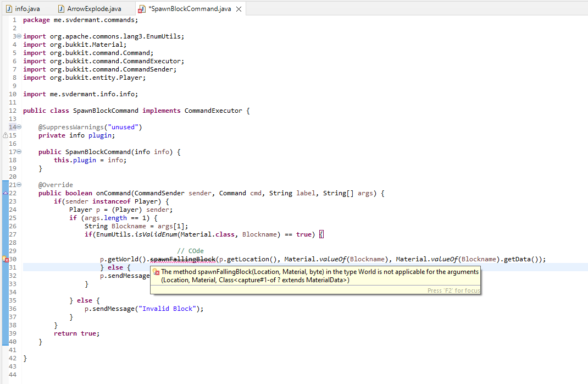
Task: Click 'import me.svdermant.info.info;' line
Action: coord(81,94)
